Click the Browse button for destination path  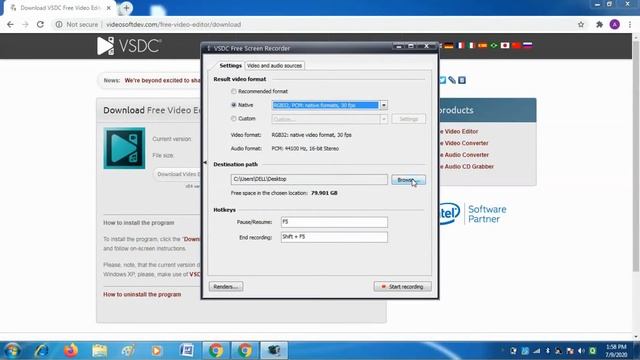pos(409,180)
